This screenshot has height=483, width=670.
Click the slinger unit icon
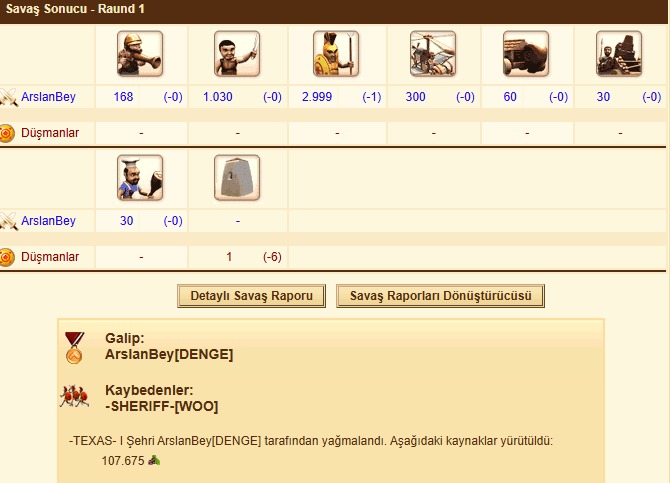point(140,54)
